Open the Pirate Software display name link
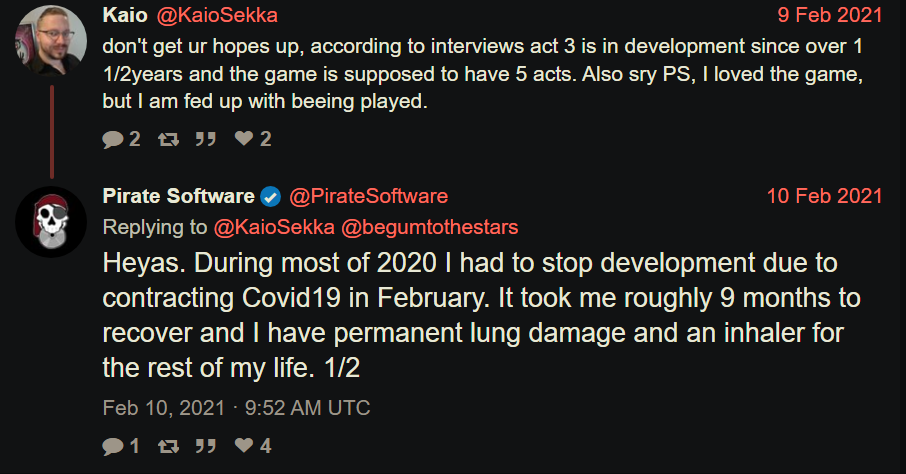 click(x=178, y=196)
